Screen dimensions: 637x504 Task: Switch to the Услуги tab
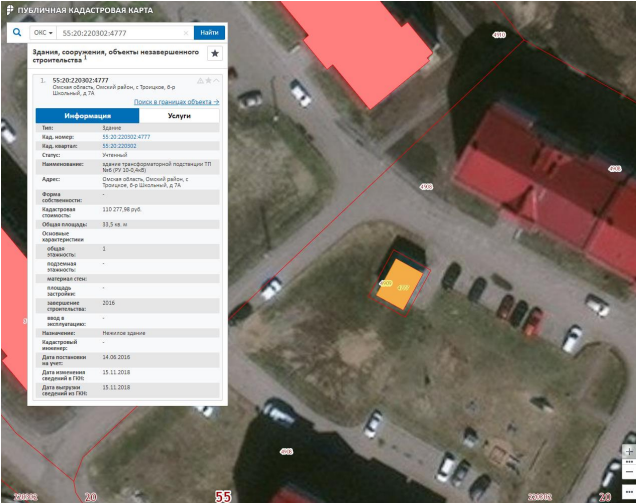click(179, 116)
